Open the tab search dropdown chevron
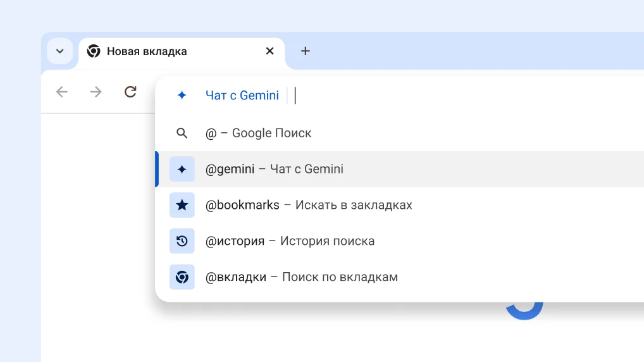644x362 pixels. pyautogui.click(x=60, y=51)
